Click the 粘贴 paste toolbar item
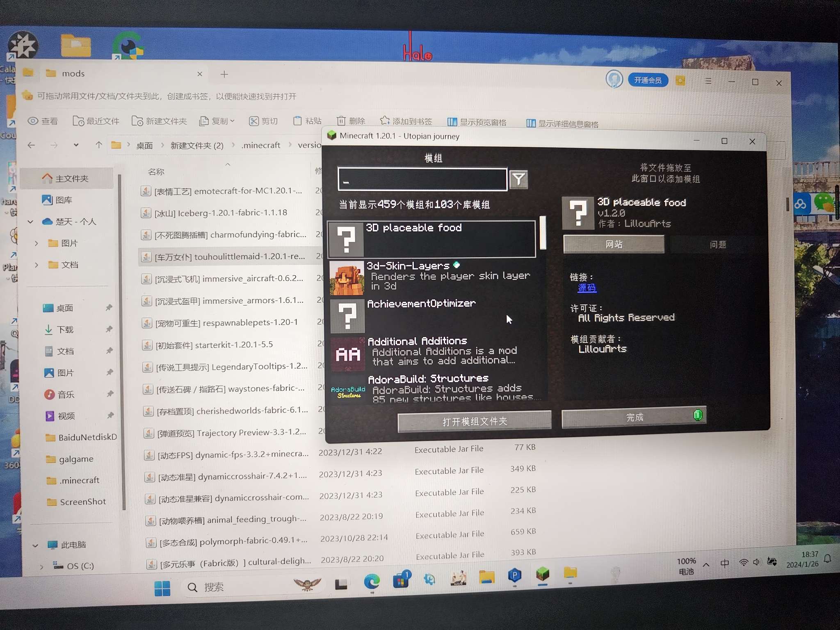 click(x=307, y=121)
